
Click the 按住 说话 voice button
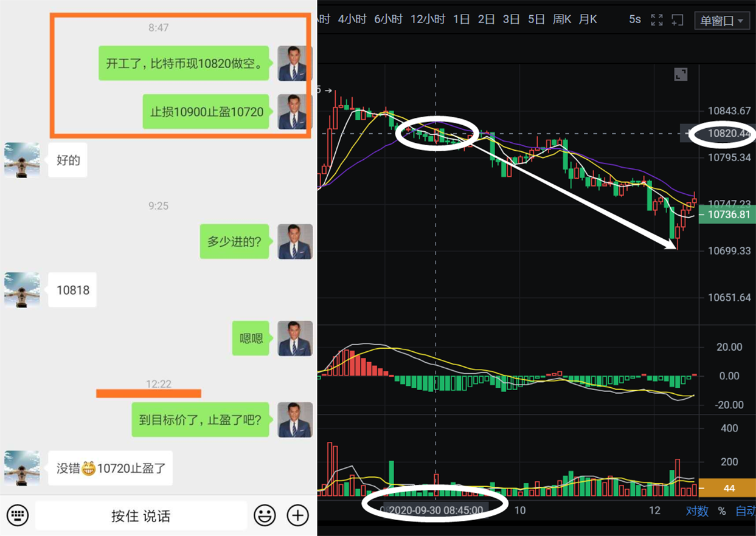pyautogui.click(x=141, y=516)
